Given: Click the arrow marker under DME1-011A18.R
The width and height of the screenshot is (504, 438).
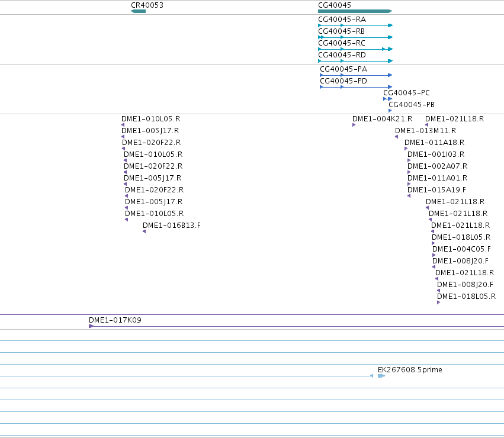Looking at the screenshot, I should click(x=406, y=149).
